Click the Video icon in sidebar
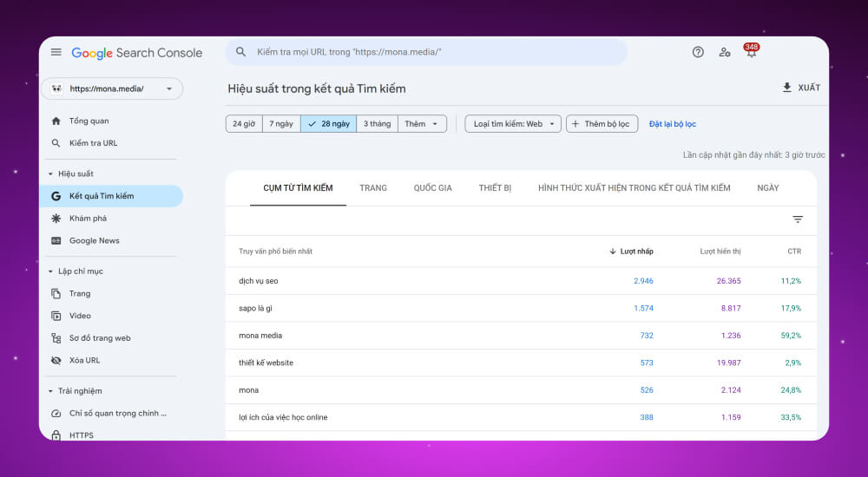This screenshot has height=477, width=868. click(x=56, y=316)
